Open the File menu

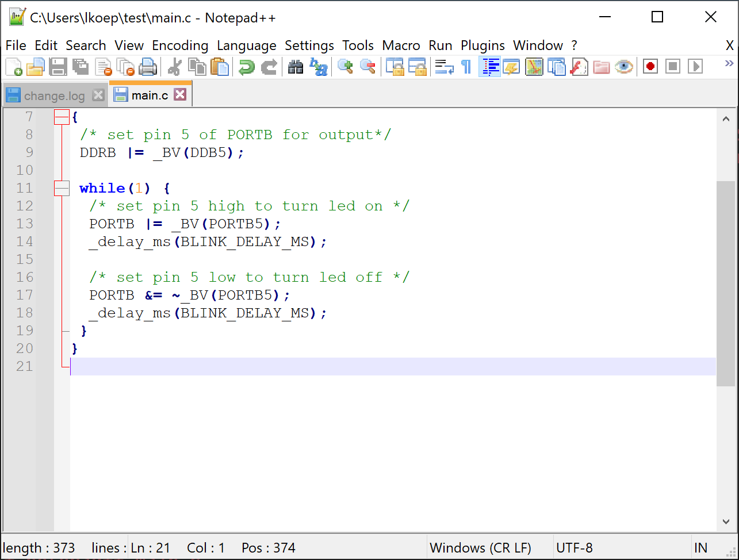pos(16,45)
